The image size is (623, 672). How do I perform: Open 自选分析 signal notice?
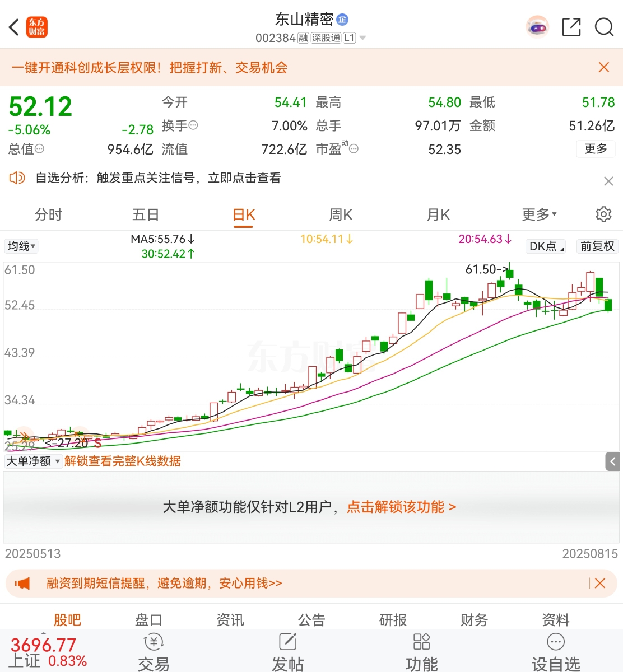click(x=158, y=178)
